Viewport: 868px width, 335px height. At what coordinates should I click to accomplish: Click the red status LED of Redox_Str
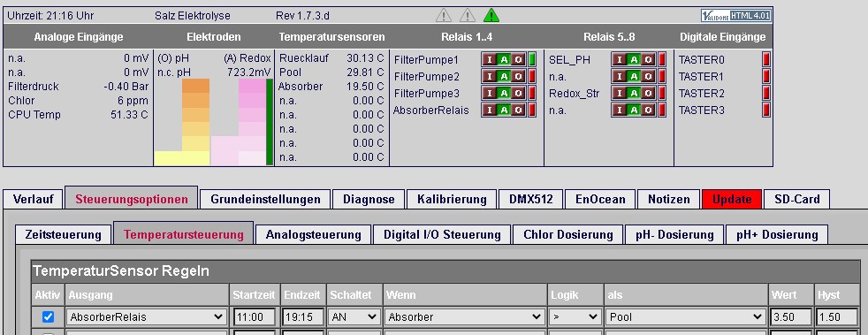[x=662, y=93]
